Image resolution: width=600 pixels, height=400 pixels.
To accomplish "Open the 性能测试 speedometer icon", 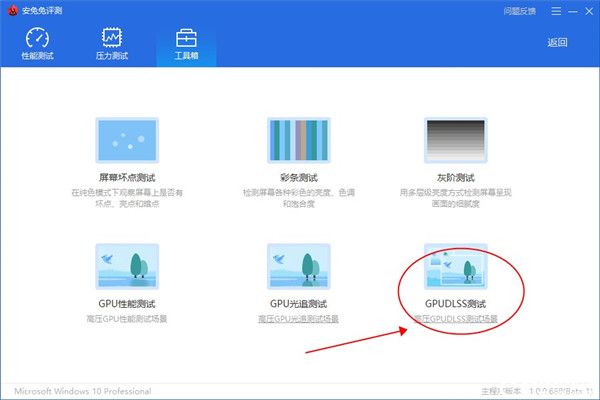I will click(37, 38).
